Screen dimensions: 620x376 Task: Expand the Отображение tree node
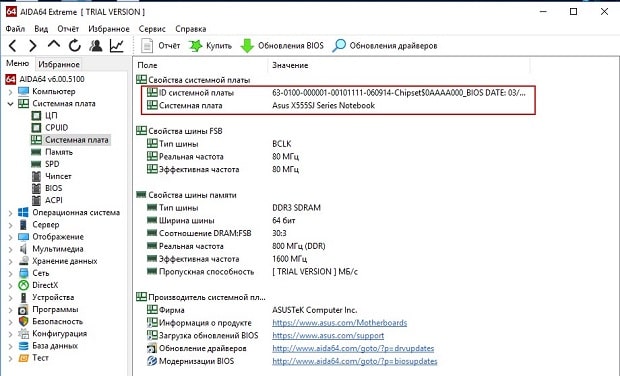coord(11,237)
